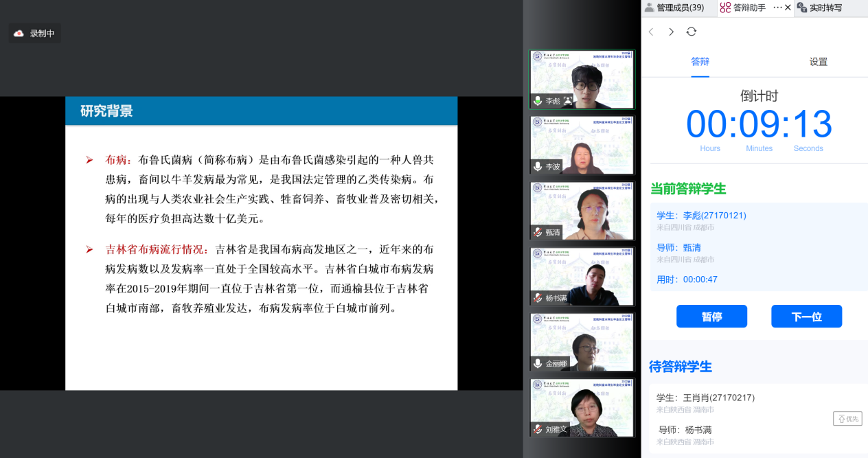Click the back arrow in the panel navigation

(651, 32)
